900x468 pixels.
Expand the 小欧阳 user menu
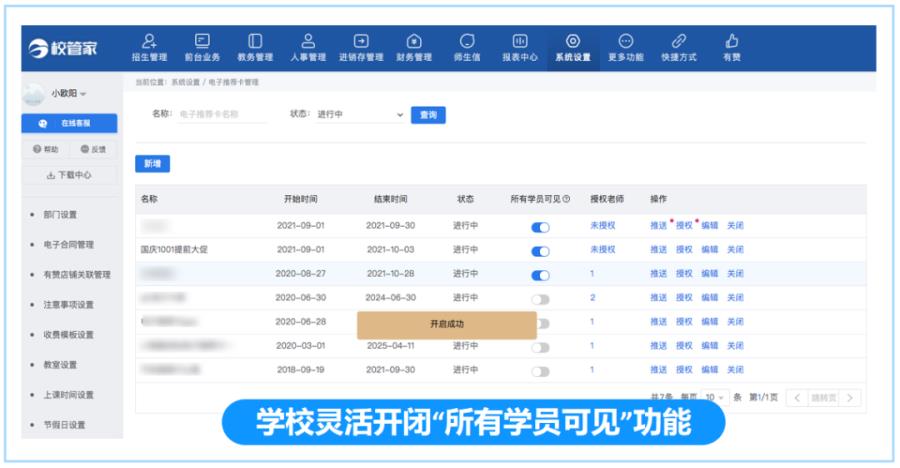[x=69, y=93]
